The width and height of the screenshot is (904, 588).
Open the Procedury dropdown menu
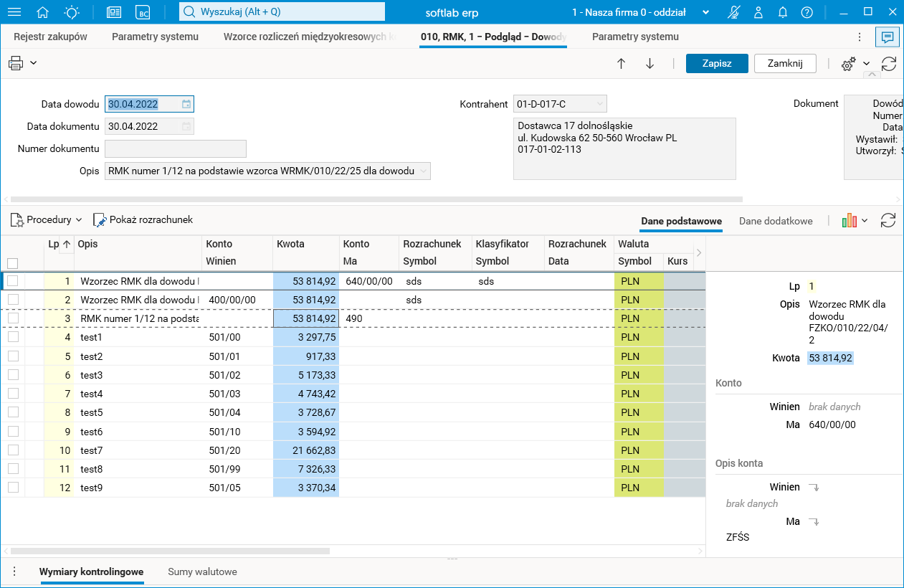(47, 220)
